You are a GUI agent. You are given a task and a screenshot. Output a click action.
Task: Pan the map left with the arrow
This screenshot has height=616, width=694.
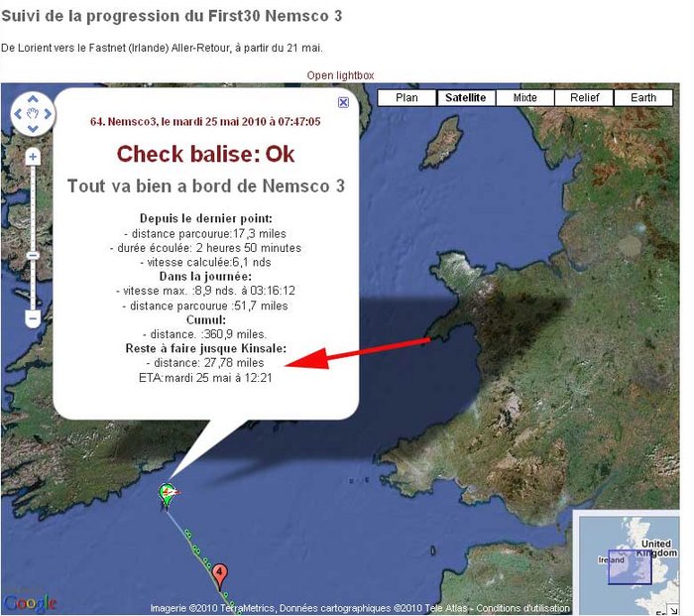[18, 115]
